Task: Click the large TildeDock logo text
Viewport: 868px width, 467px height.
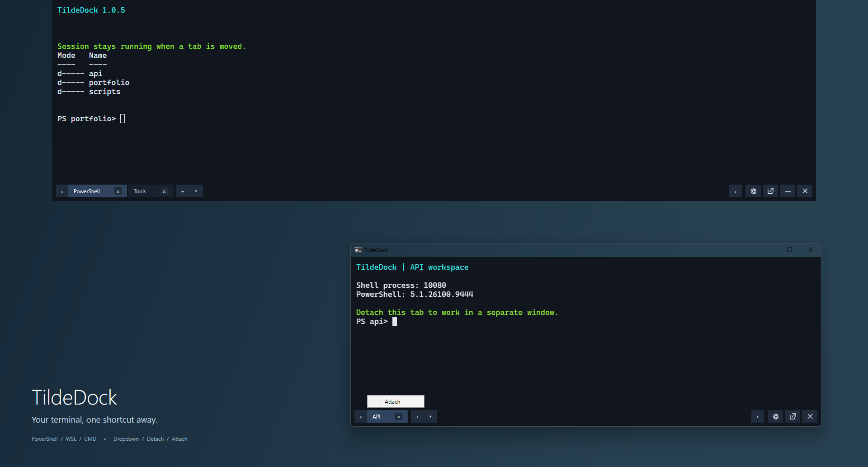Action: click(74, 398)
